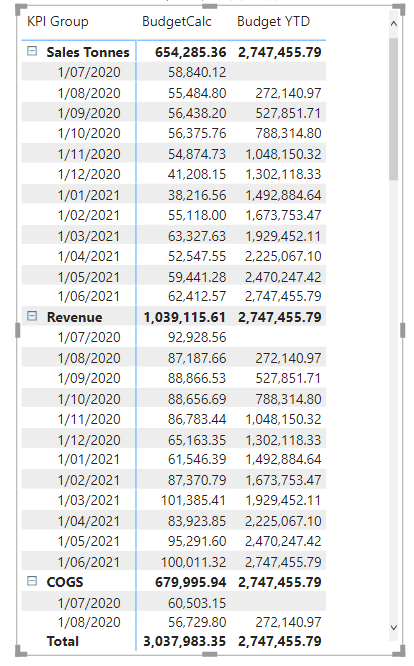The image size is (414, 666).
Task: Click the value 88,656.69
Action: click(x=197, y=399)
